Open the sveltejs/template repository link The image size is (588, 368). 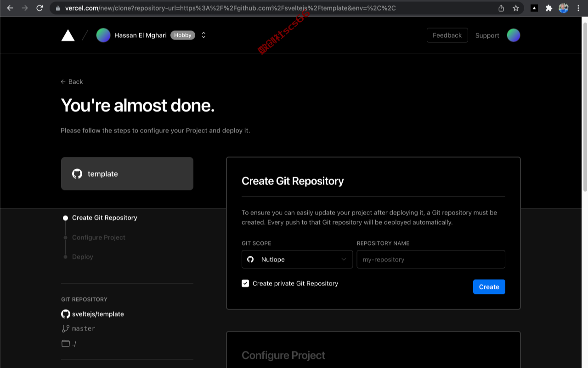coord(98,314)
